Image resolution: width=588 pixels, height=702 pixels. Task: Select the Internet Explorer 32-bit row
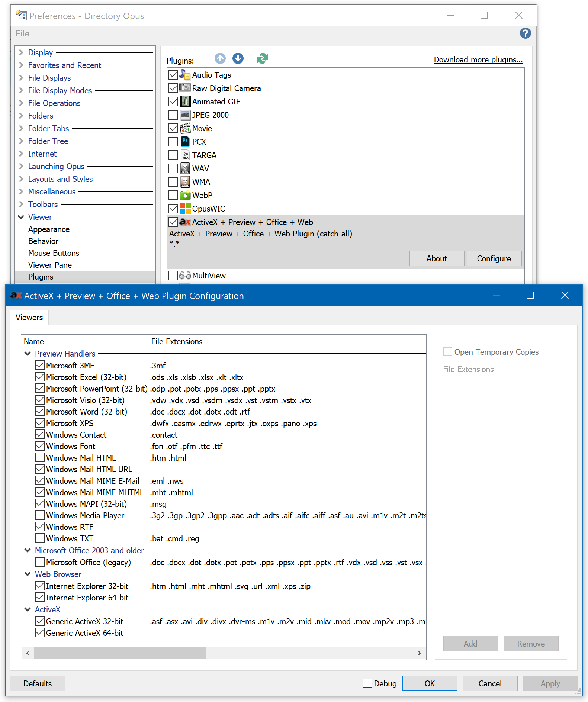223,586
